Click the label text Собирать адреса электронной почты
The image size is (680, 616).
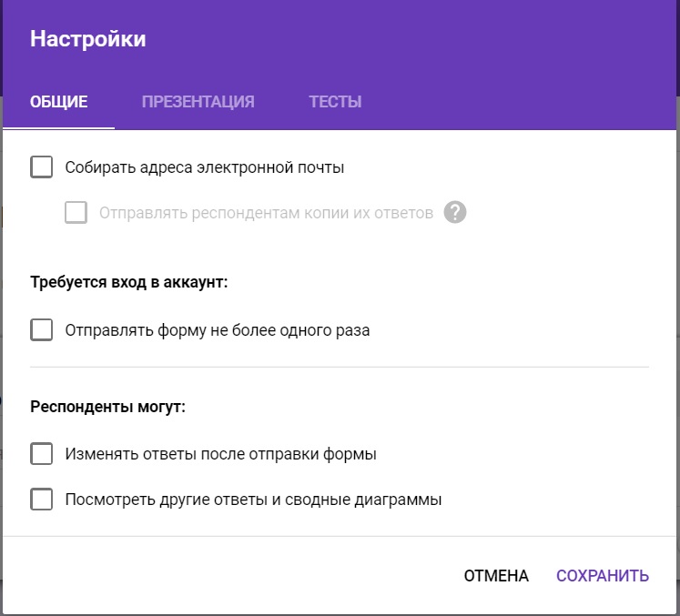coord(204,167)
